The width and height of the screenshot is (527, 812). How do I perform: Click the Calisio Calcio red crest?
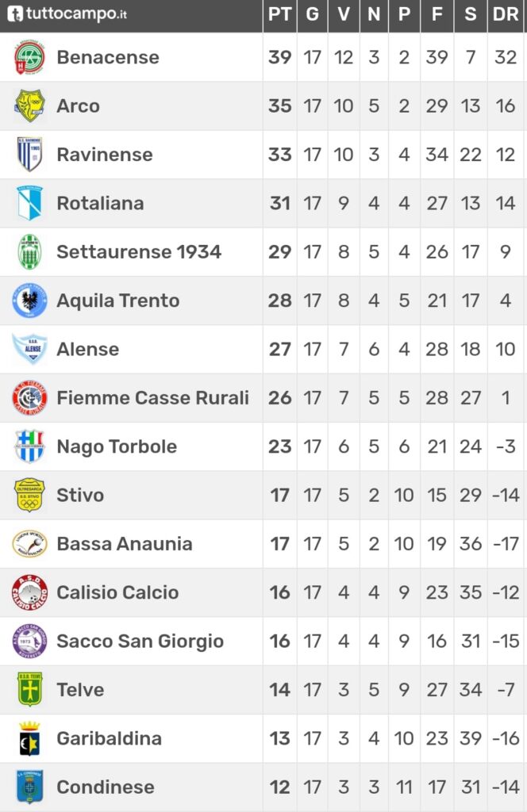(29, 592)
